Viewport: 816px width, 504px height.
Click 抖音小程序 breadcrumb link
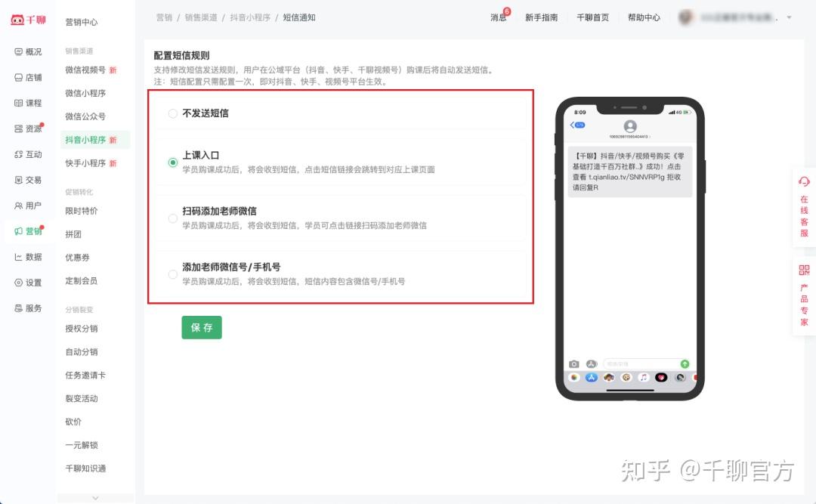click(250, 17)
